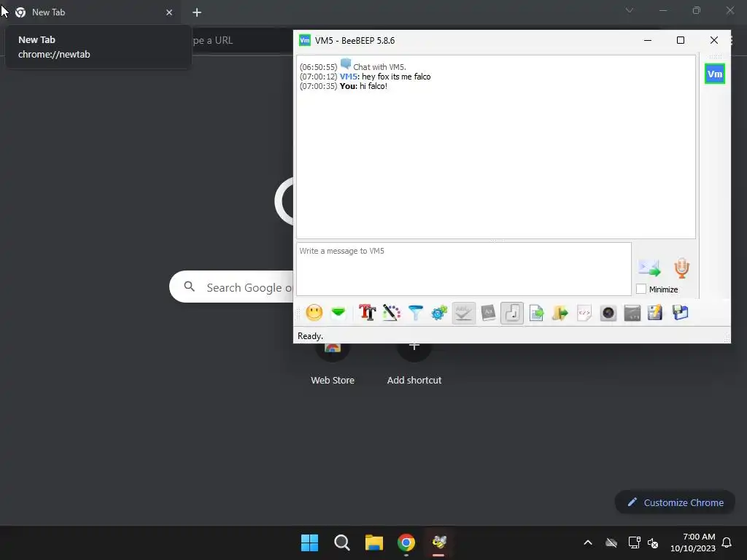Click the notepad lightning icon in toolbar
The image size is (747, 560).
click(x=656, y=313)
